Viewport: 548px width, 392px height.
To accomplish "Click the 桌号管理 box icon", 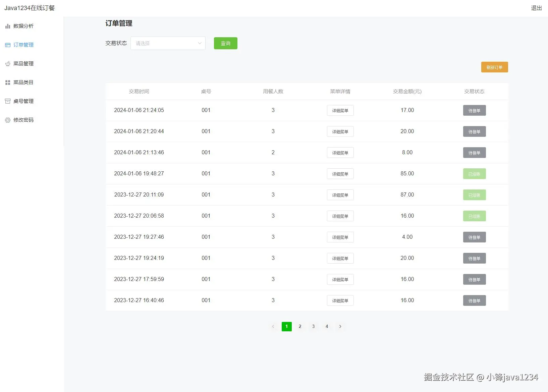I will pyautogui.click(x=8, y=101).
